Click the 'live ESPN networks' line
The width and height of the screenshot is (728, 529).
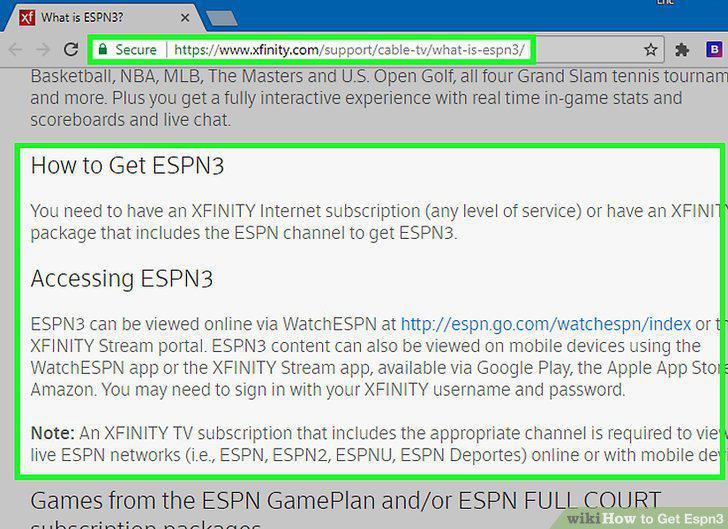(377, 455)
